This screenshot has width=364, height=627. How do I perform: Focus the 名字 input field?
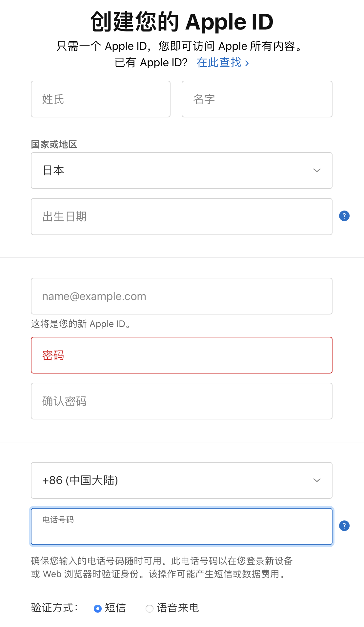pyautogui.click(x=257, y=99)
